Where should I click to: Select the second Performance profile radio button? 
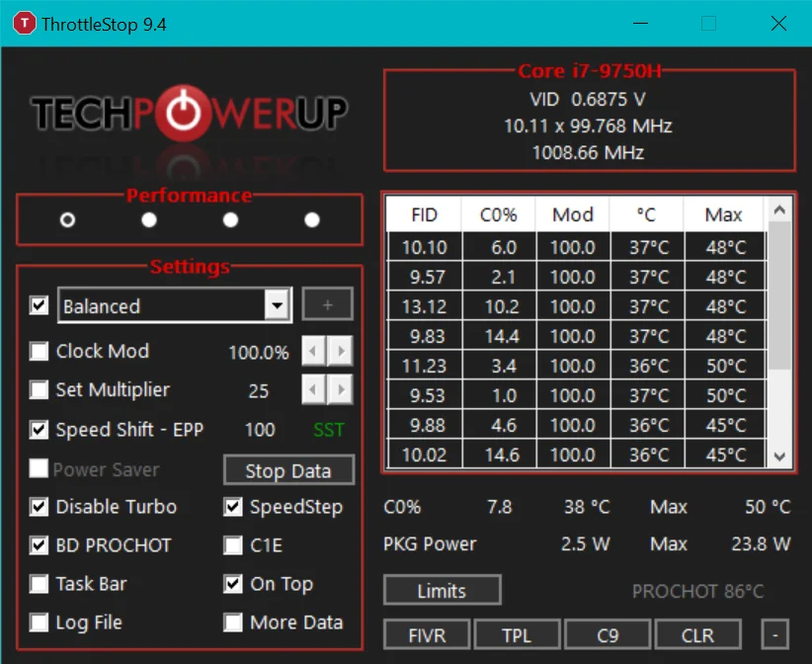coord(149,220)
